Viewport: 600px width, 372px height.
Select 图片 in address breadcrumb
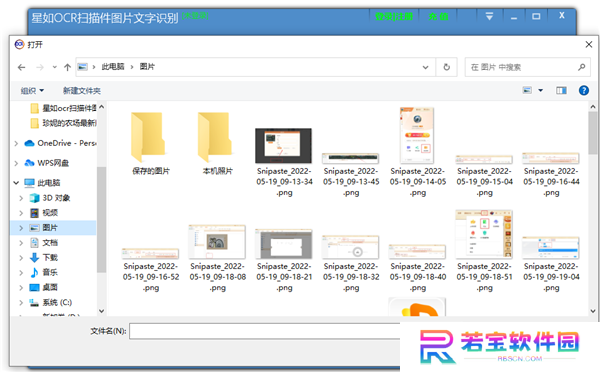[x=147, y=67]
